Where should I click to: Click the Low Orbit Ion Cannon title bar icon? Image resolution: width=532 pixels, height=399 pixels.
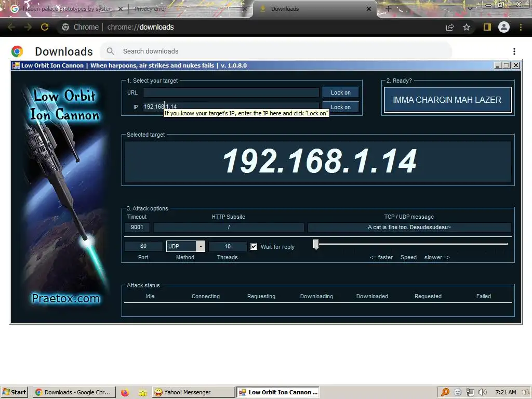coord(16,65)
